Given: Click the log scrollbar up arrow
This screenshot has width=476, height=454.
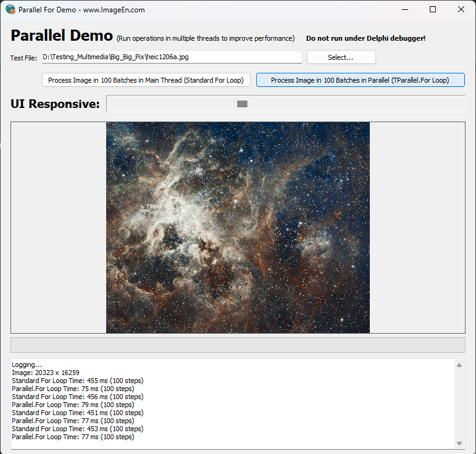Looking at the screenshot, I should [459, 365].
